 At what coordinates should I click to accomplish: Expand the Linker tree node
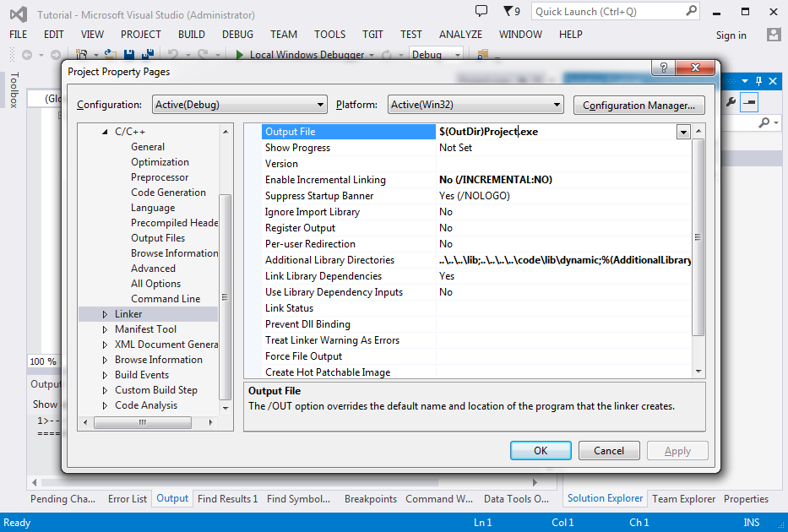tap(105, 314)
